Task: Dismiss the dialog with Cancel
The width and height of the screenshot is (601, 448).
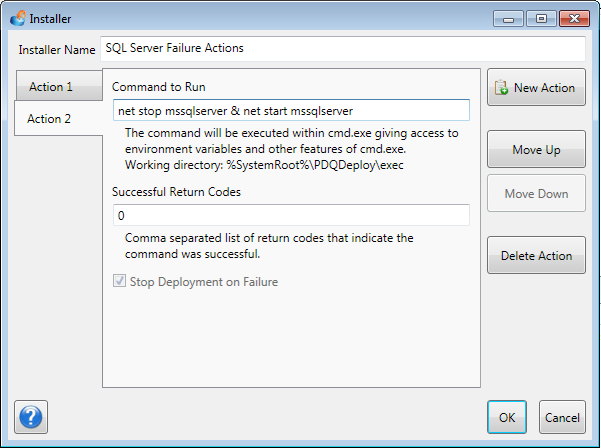Action: click(x=562, y=417)
